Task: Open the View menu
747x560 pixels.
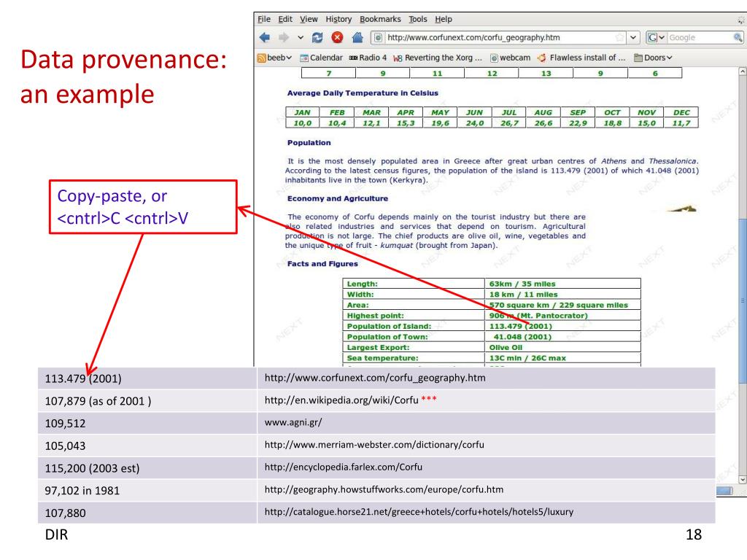Action: (309, 19)
